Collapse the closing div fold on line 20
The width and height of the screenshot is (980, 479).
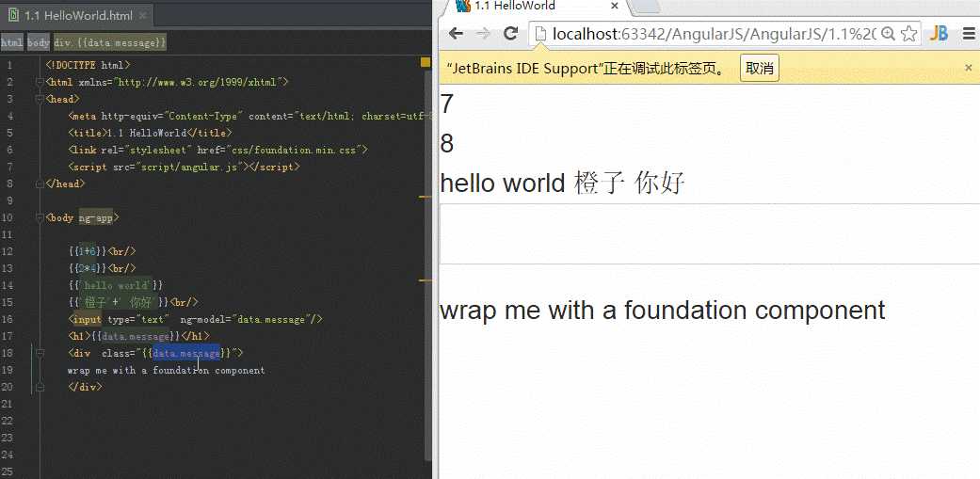pos(40,387)
